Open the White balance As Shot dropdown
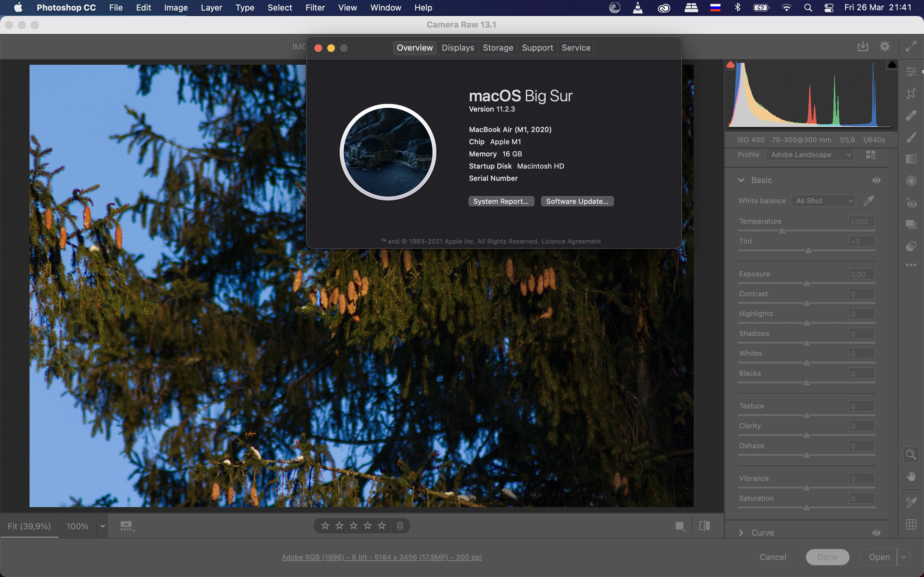 (x=823, y=201)
